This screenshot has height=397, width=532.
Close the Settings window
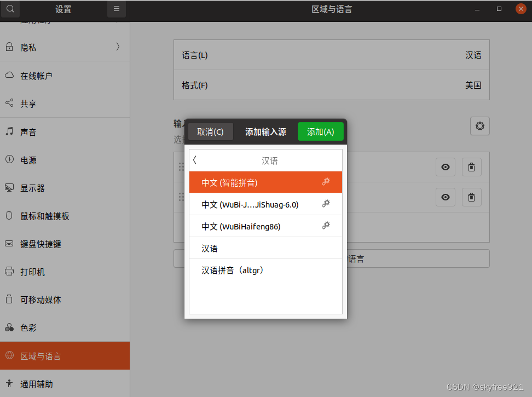(x=521, y=9)
